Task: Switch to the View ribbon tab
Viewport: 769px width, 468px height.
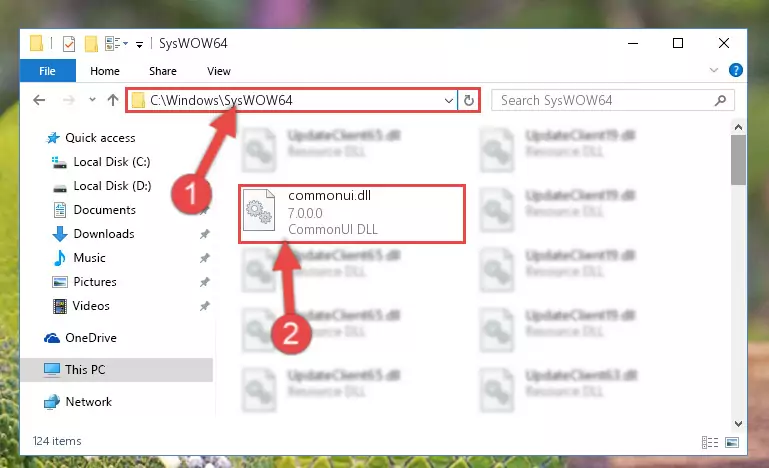Action: [x=218, y=71]
